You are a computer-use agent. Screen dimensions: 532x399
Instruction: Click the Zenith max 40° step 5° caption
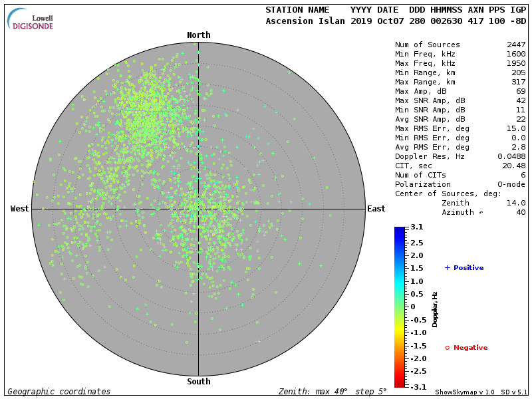(332, 392)
